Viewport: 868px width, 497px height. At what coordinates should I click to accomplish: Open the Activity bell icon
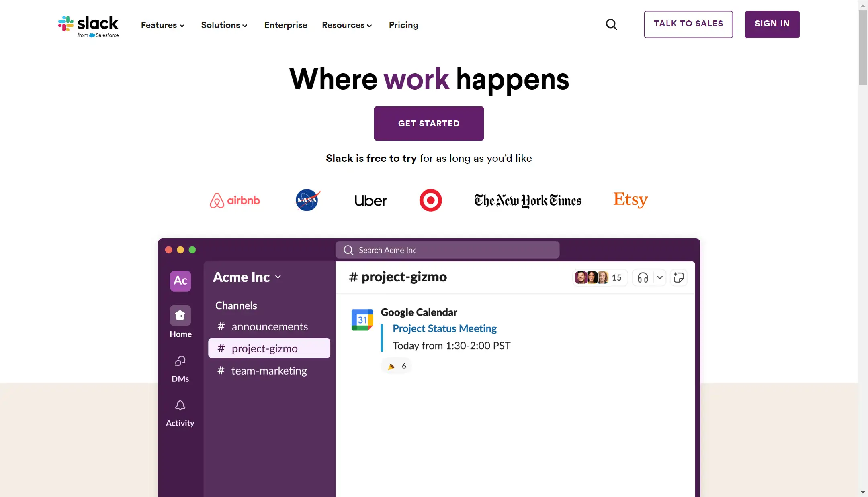click(180, 405)
